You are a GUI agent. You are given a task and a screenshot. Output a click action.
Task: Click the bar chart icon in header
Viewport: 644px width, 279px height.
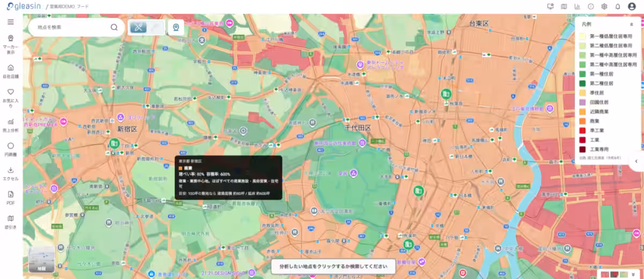click(577, 6)
